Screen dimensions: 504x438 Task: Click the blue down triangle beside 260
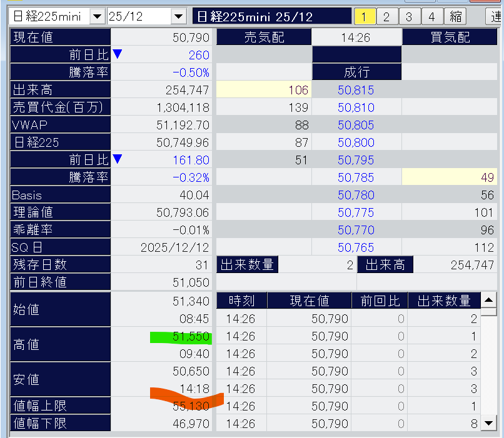click(117, 55)
